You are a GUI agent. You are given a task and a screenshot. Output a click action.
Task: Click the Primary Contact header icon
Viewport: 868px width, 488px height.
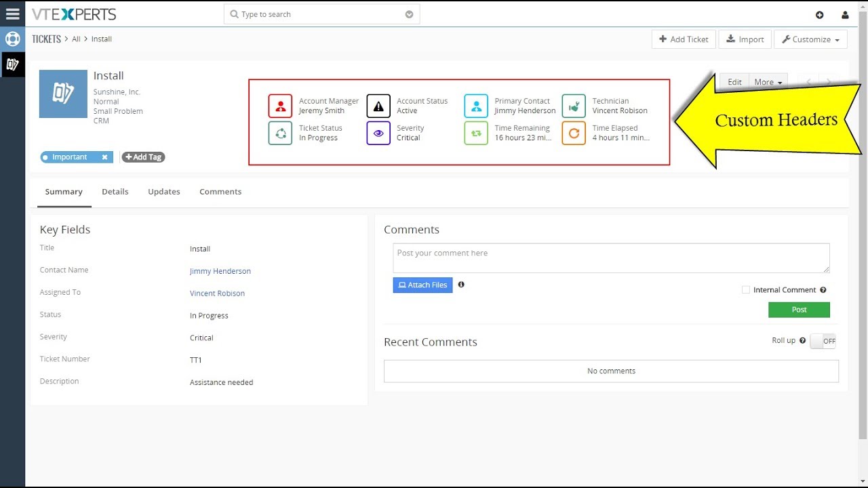click(476, 106)
